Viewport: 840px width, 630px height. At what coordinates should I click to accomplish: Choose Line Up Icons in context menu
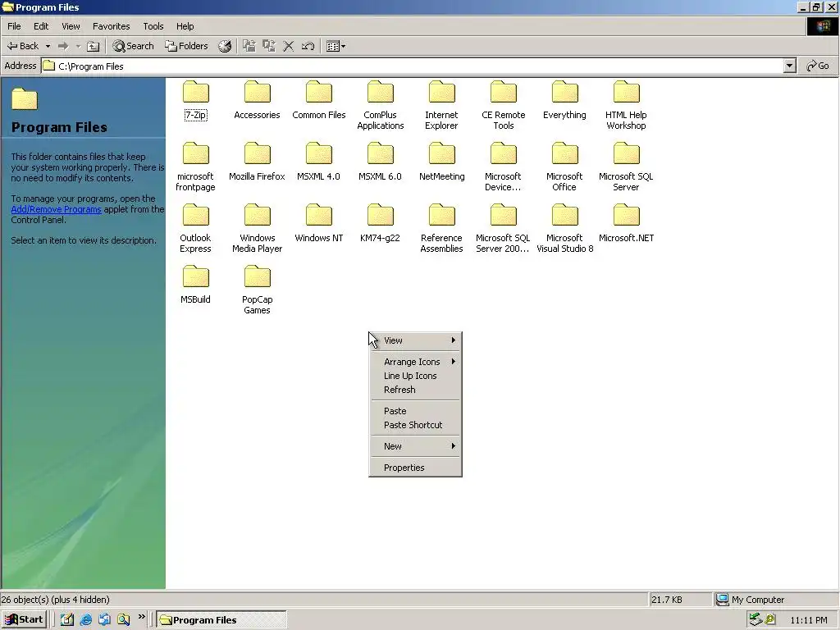[415, 376]
